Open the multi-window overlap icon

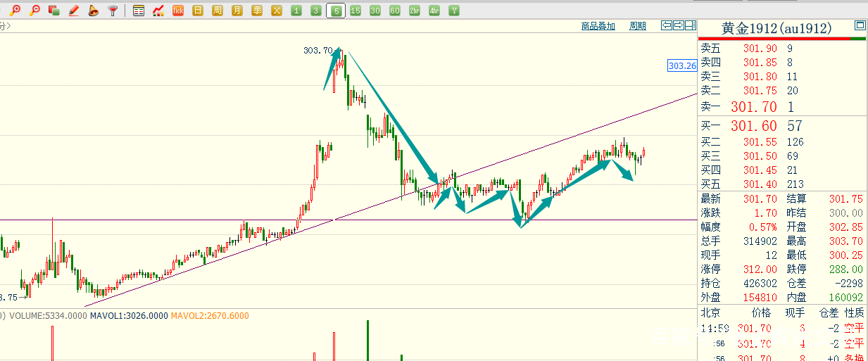tap(54, 11)
